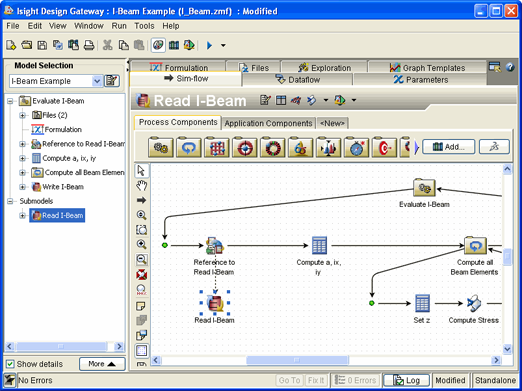Switch to the Dataflow tab
The width and height of the screenshot is (522, 391).
(x=297, y=80)
